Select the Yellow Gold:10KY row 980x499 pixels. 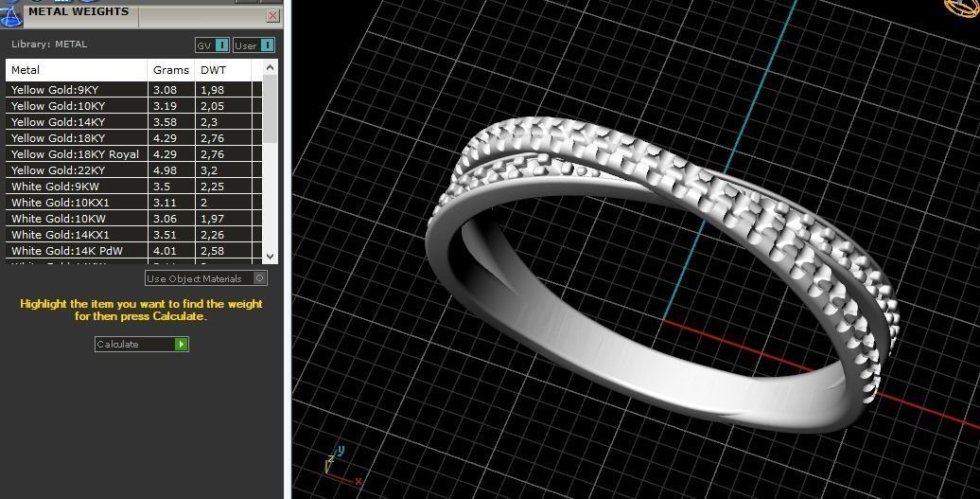tap(133, 106)
